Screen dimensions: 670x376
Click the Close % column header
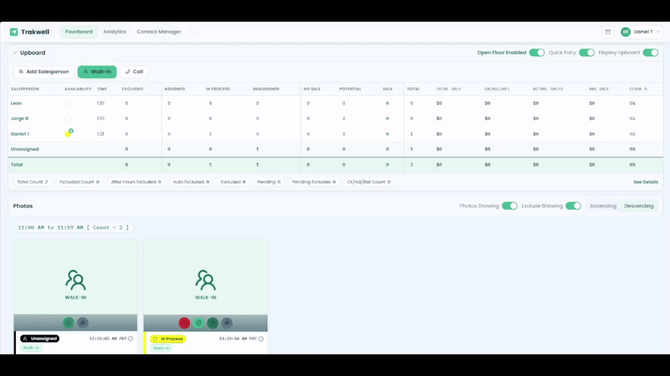coord(638,89)
